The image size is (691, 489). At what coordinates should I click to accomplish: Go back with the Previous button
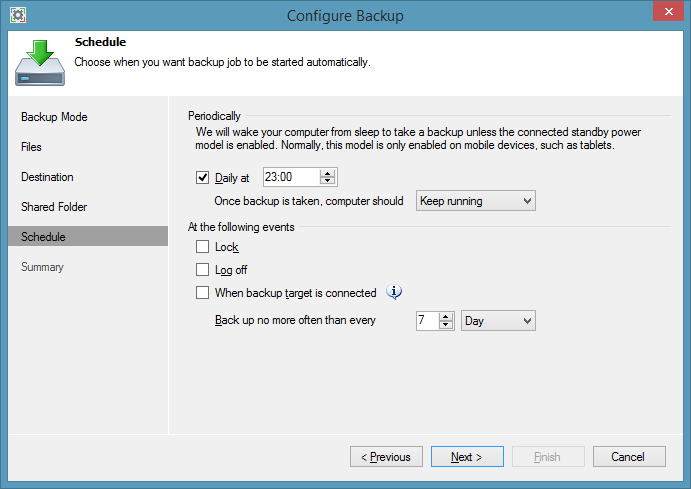click(386, 457)
